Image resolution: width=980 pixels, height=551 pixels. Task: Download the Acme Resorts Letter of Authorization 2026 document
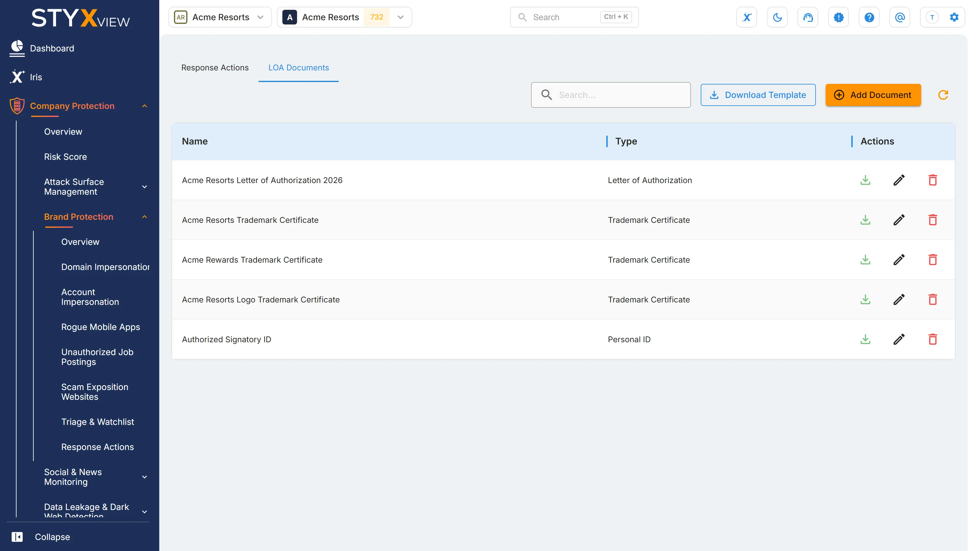click(865, 180)
